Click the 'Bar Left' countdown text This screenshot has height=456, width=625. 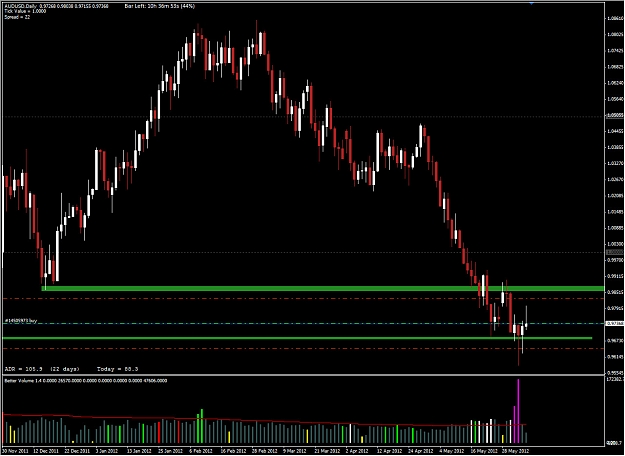159,6
